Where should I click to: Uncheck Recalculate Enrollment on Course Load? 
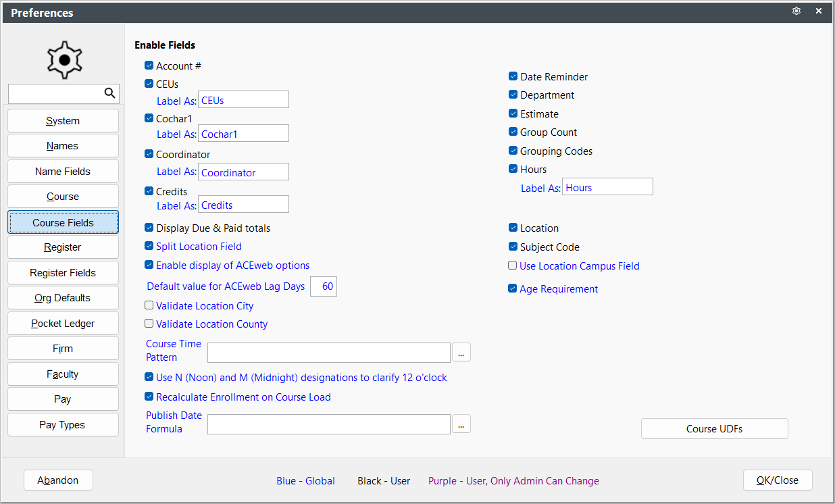tap(149, 397)
